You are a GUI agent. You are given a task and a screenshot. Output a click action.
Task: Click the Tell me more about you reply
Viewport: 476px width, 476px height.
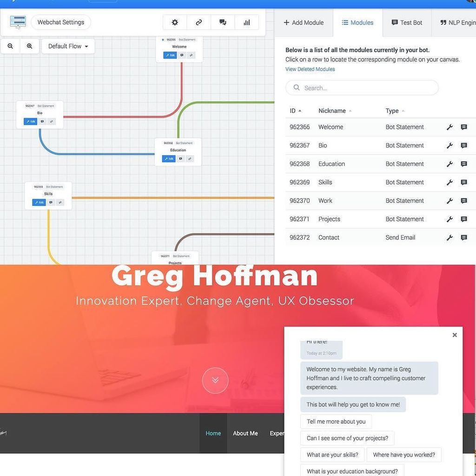pos(336,421)
